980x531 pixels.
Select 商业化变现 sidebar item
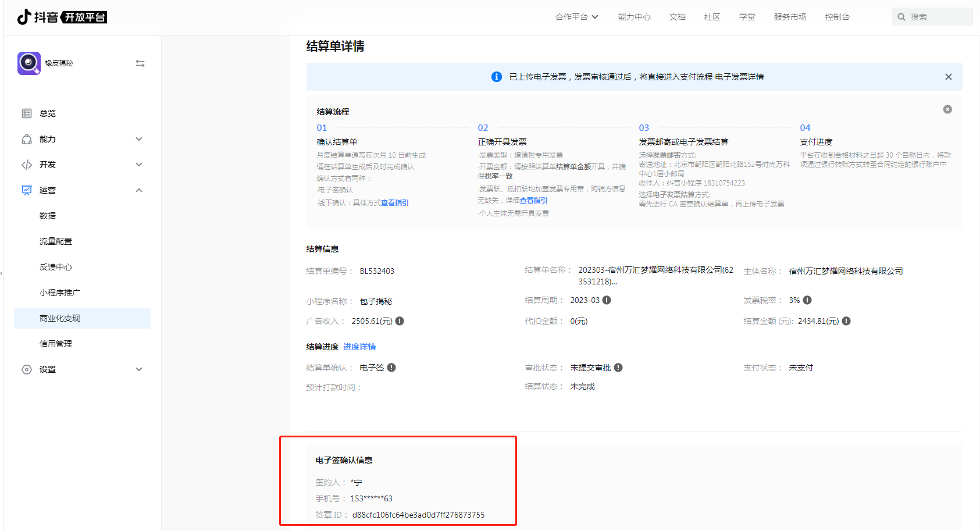coord(82,318)
